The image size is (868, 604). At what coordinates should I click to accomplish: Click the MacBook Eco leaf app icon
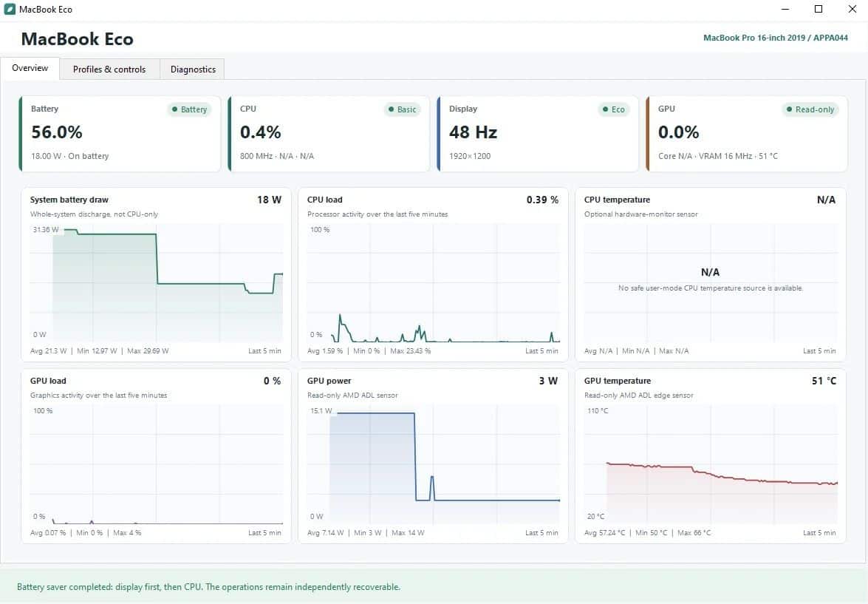tap(10, 10)
